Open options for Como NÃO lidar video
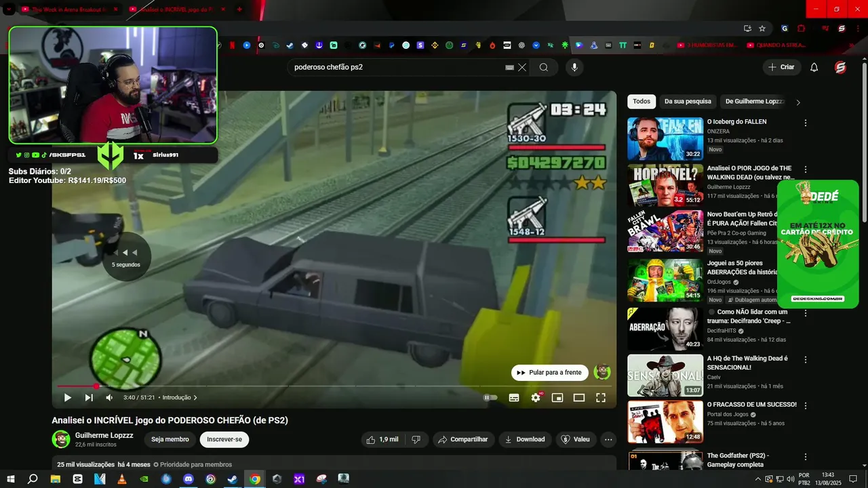 806,313
